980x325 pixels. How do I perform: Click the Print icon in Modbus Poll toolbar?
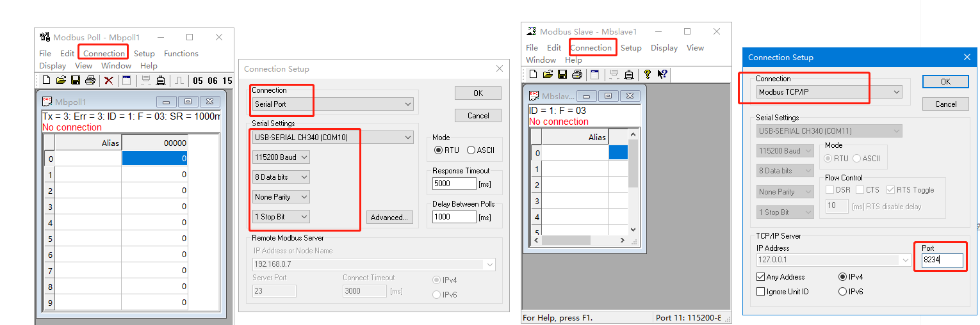pyautogui.click(x=90, y=81)
